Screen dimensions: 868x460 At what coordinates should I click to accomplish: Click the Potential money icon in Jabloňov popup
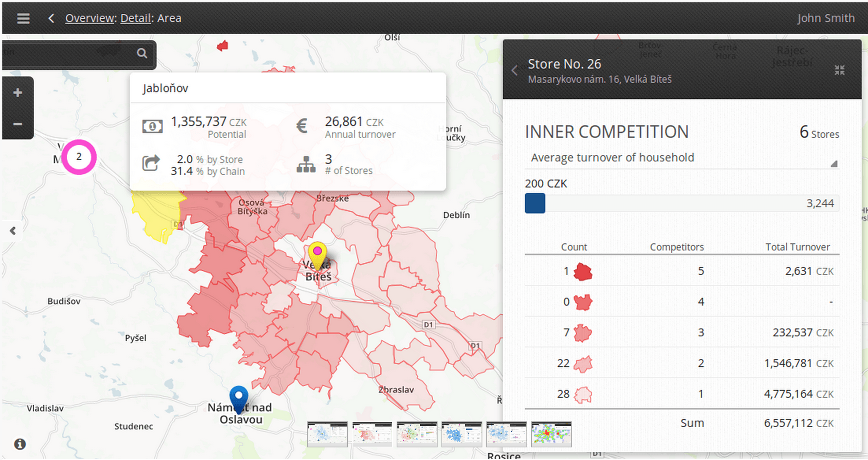click(152, 126)
